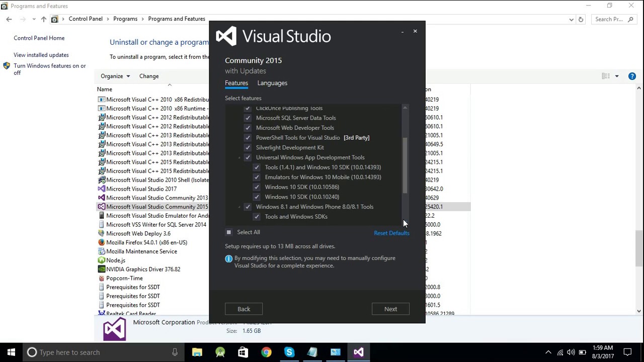Close the Visual Studio setup dialog

(415, 31)
